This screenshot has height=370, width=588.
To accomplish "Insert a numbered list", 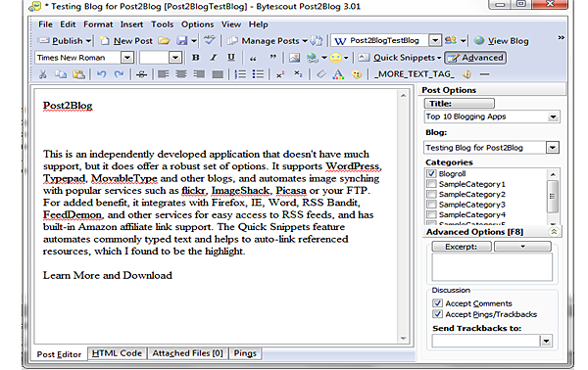I will pyautogui.click(x=240, y=74).
